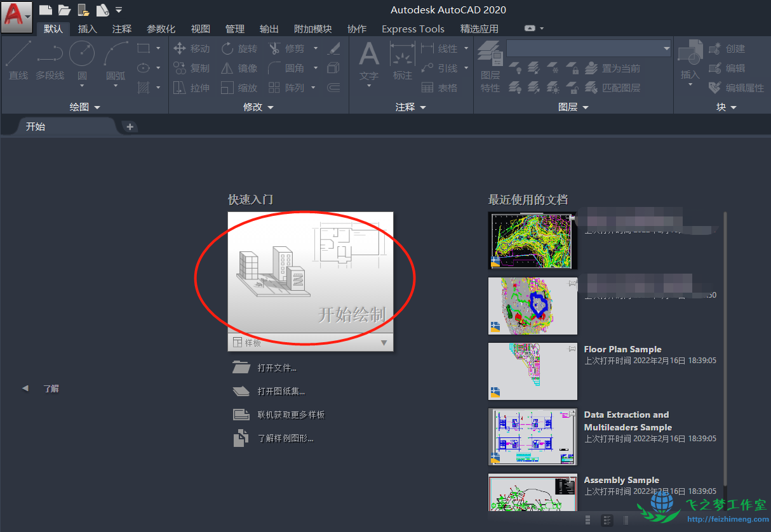Viewport: 771px width, 532px height.
Task: Click the Open file icon in quick access toolbar
Action: coord(64,10)
